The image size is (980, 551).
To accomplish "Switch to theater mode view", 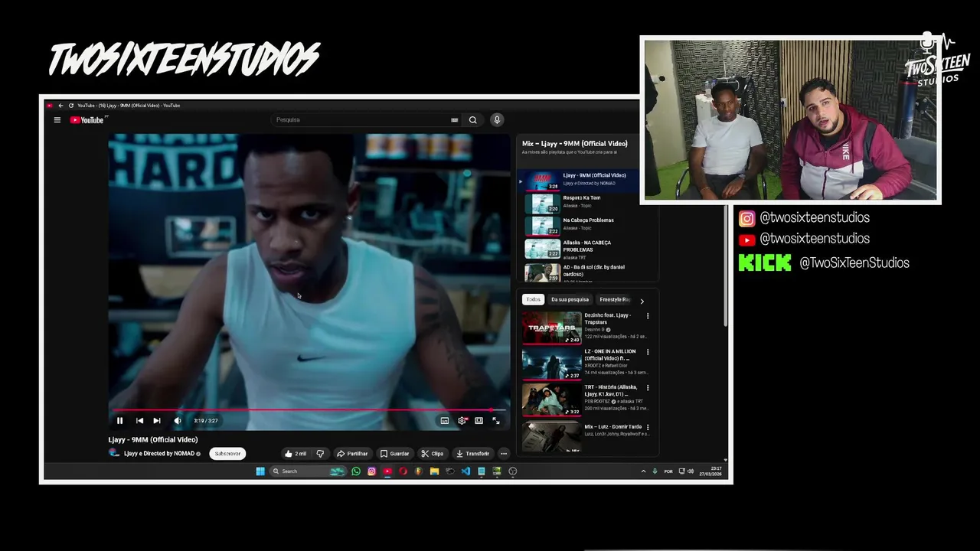I will tap(479, 420).
